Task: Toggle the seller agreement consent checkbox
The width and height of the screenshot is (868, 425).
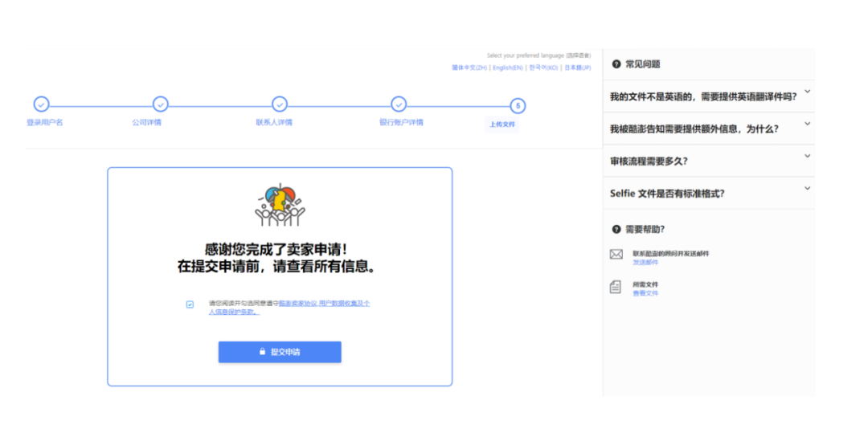Action: pos(190,304)
